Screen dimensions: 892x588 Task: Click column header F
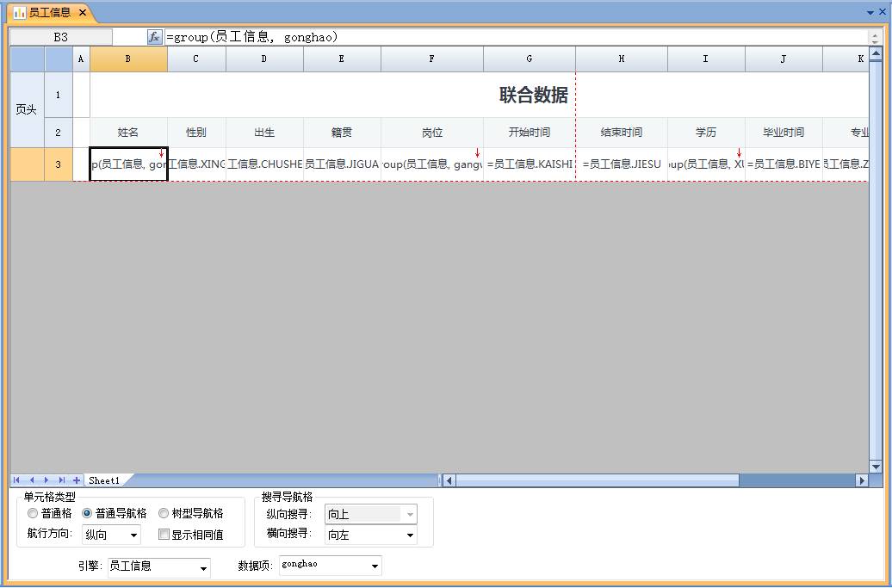click(431, 59)
